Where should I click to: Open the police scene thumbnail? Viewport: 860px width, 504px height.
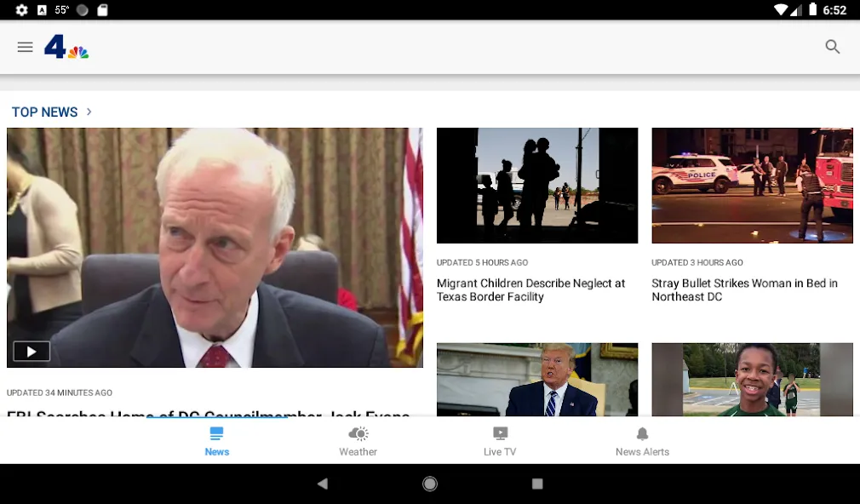[752, 186]
